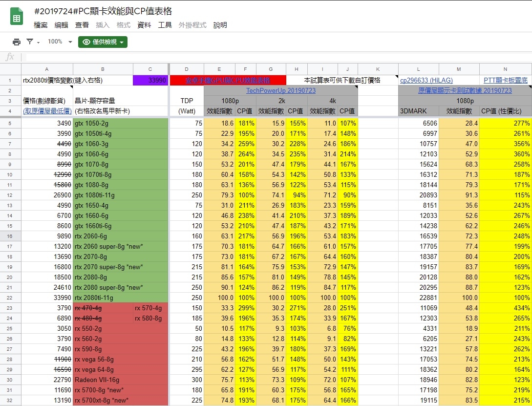Open the 插入 menu
Screen dimensions: 532x406
coord(103,25)
